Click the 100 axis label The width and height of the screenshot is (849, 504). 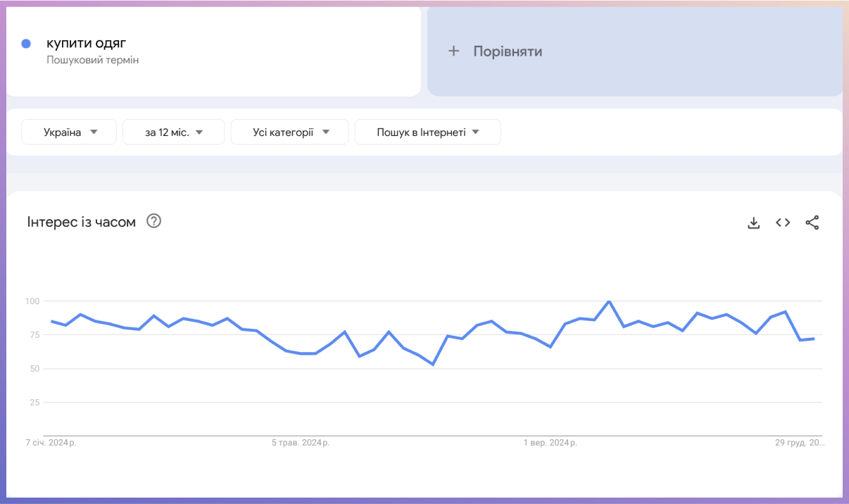(x=32, y=301)
